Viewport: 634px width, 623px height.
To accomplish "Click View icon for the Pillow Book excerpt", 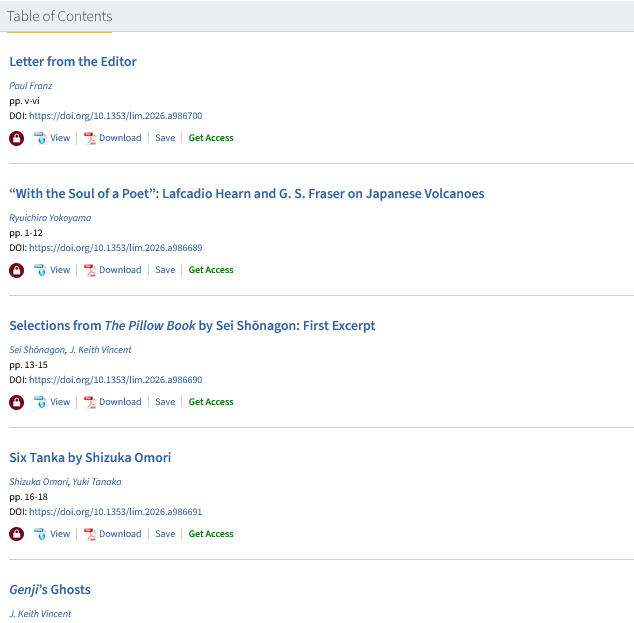I will 40,402.
